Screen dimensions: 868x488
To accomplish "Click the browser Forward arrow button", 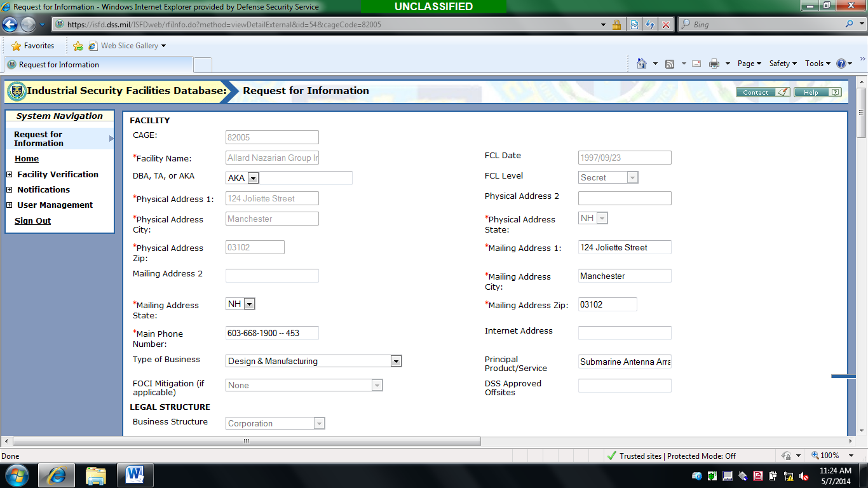I will point(28,25).
